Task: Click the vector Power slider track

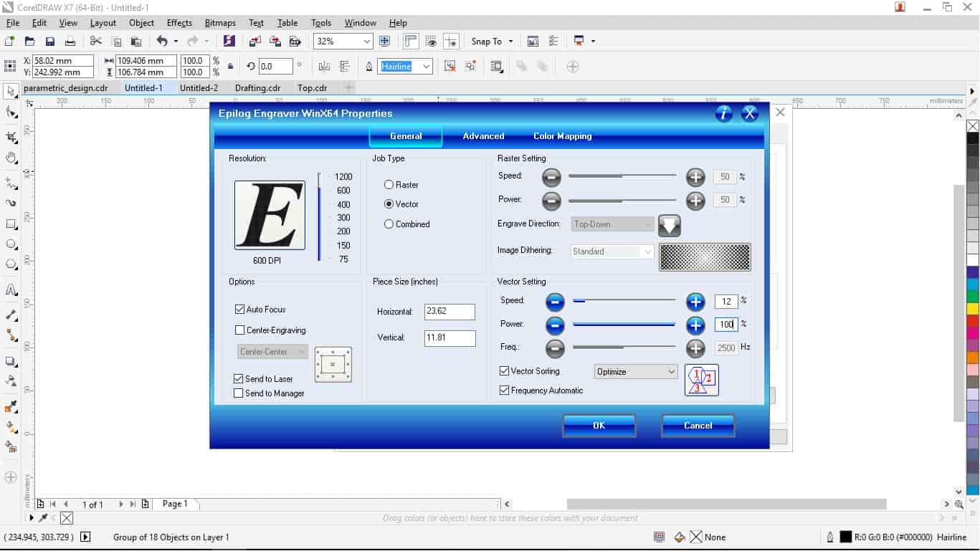Action: 624,325
